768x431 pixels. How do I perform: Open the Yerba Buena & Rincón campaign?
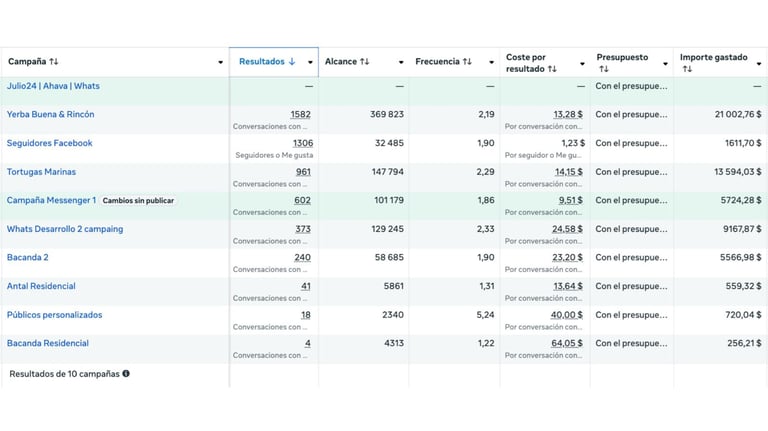50,115
